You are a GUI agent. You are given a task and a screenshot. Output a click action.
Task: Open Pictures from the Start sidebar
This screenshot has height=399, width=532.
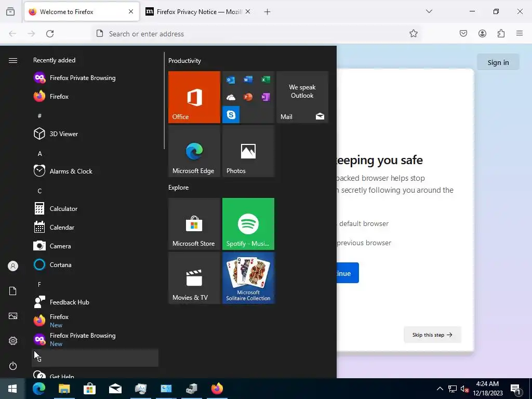[13, 316]
